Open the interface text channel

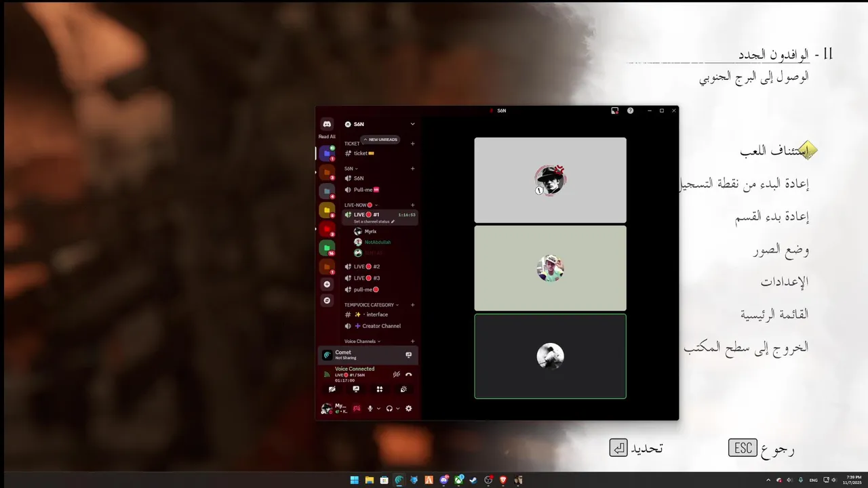coord(380,314)
